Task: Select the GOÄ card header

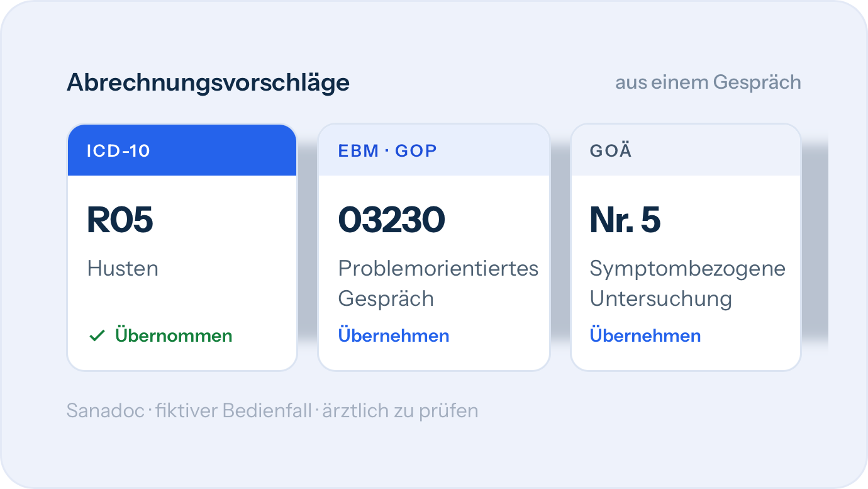Action: (x=686, y=150)
